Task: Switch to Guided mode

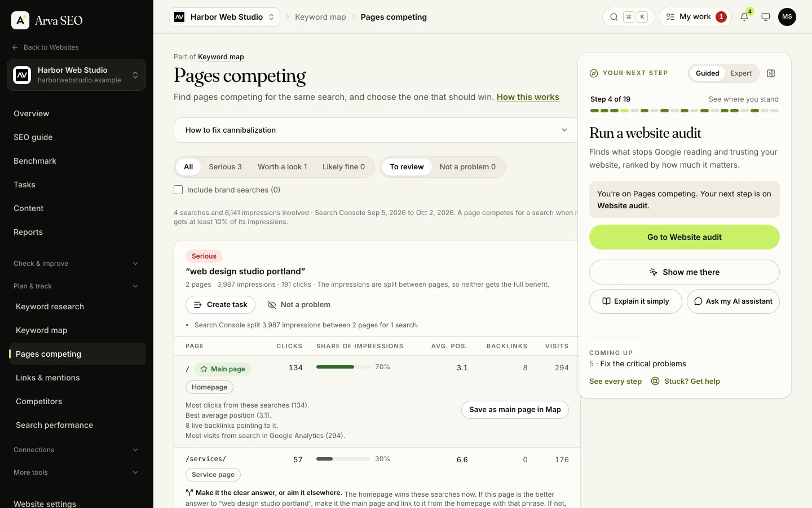Action: 707,73
